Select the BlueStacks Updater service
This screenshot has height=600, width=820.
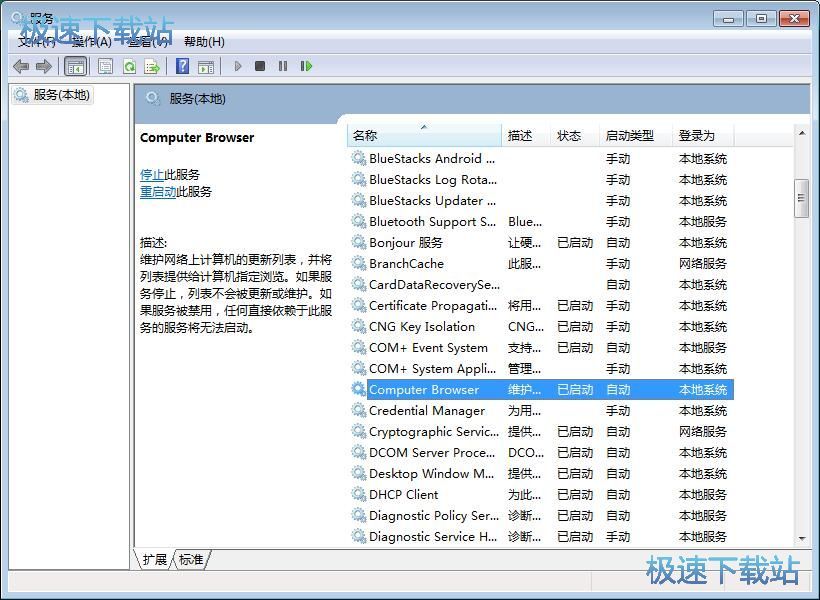[432, 200]
